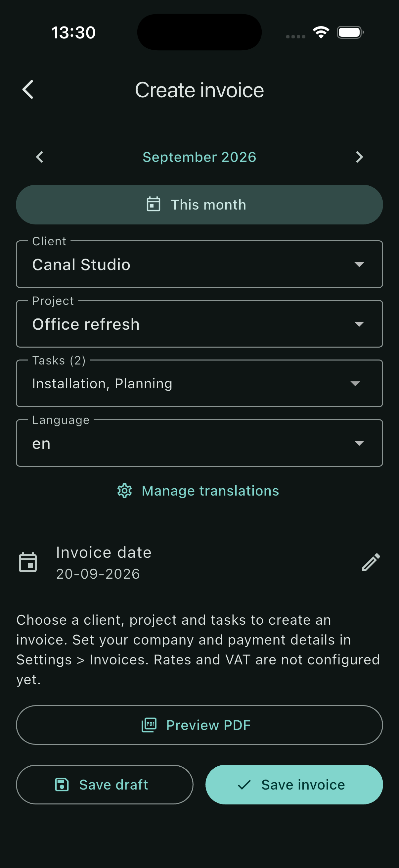This screenshot has height=868, width=399.
Task: Edit the invoice date with the pencil icon
Action: 371,562
